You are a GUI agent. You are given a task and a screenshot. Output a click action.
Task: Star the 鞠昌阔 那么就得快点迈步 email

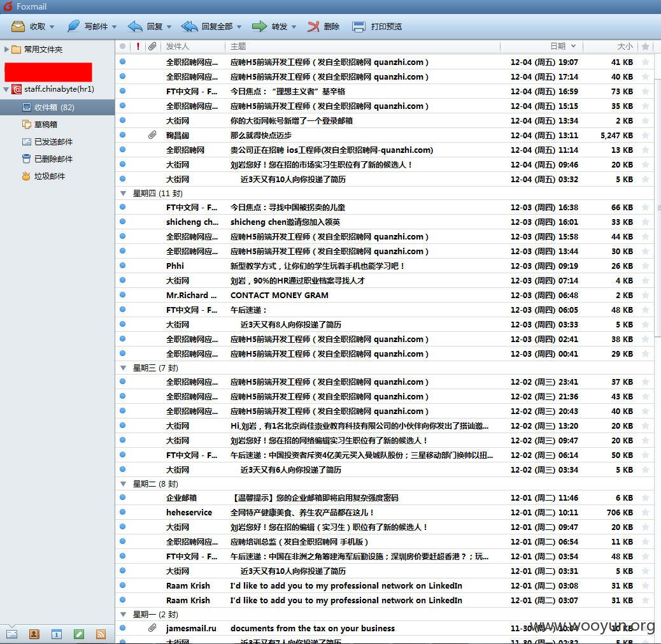click(x=645, y=135)
